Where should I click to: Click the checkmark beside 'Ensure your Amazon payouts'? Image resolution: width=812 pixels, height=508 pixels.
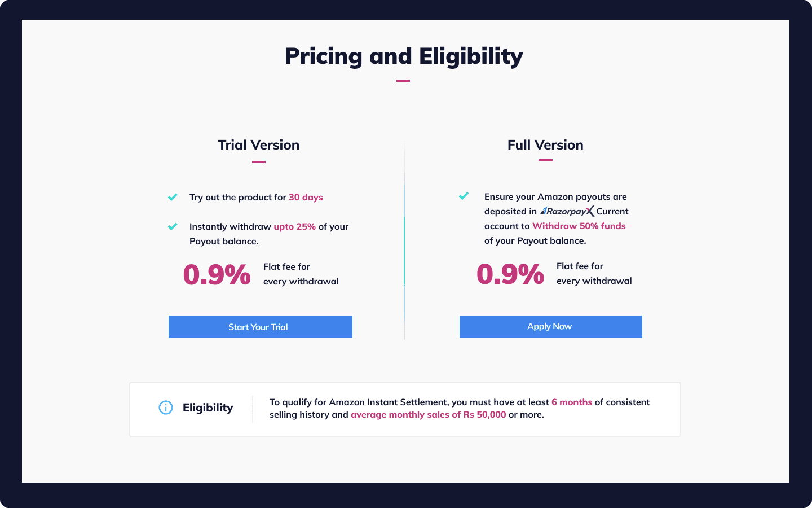(464, 196)
